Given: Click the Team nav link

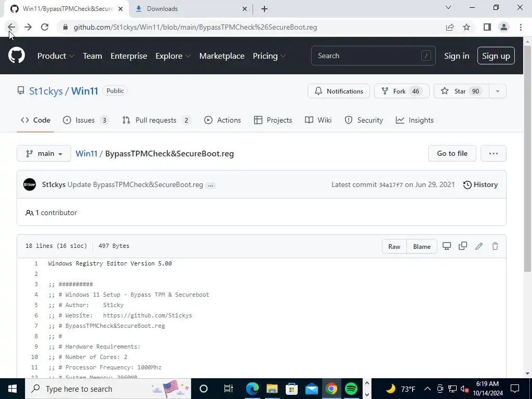Looking at the screenshot, I should pos(92,56).
